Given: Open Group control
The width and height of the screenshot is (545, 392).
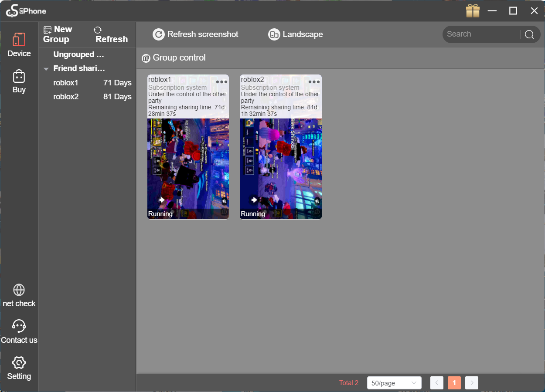Looking at the screenshot, I should point(174,58).
